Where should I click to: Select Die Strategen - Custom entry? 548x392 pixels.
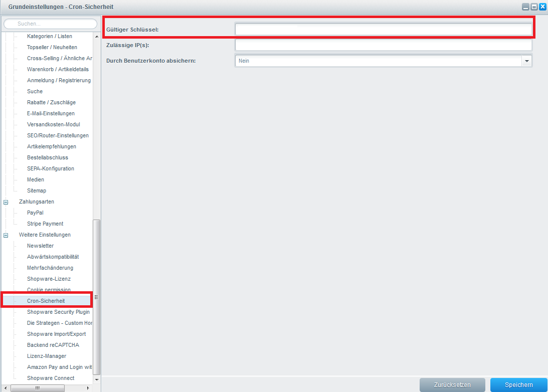coord(60,323)
